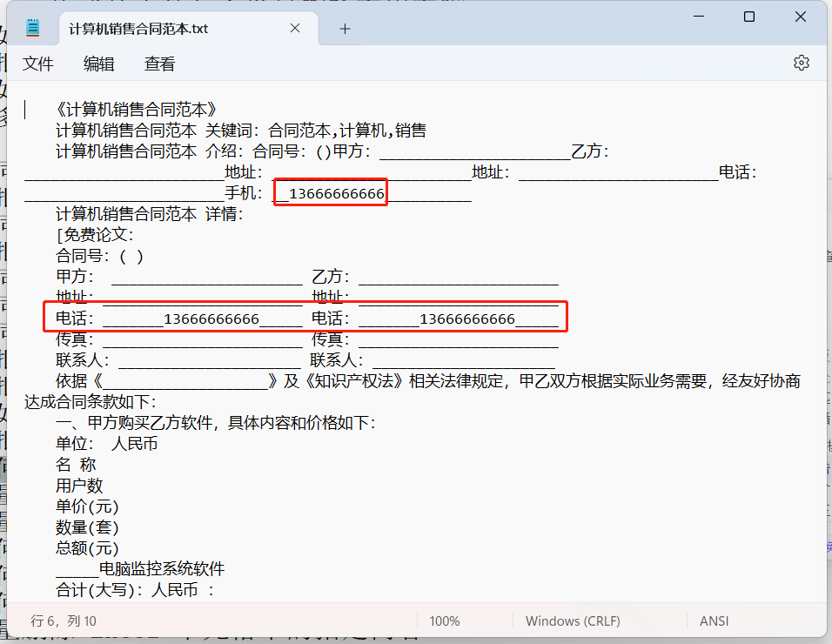Click the new tab plus icon
The width and height of the screenshot is (832, 644).
345,27
